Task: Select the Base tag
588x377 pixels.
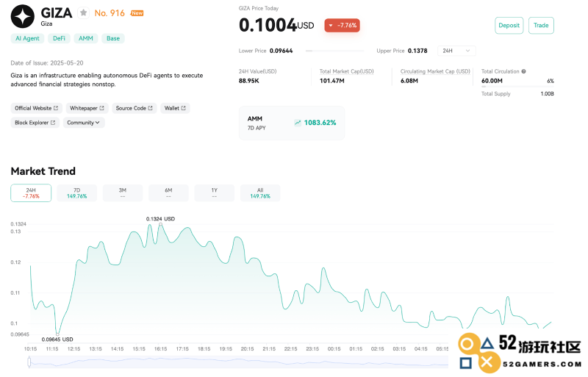Action: point(113,38)
